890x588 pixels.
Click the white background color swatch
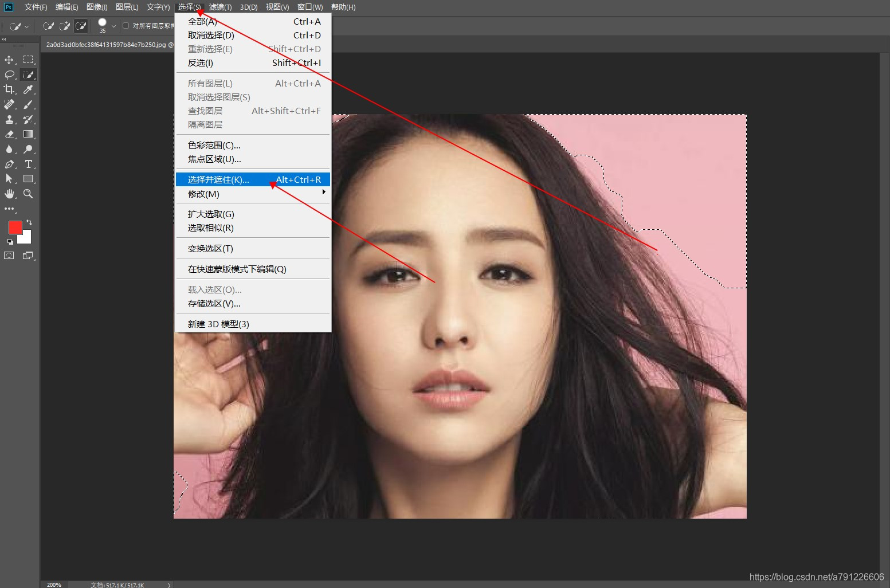(26, 238)
